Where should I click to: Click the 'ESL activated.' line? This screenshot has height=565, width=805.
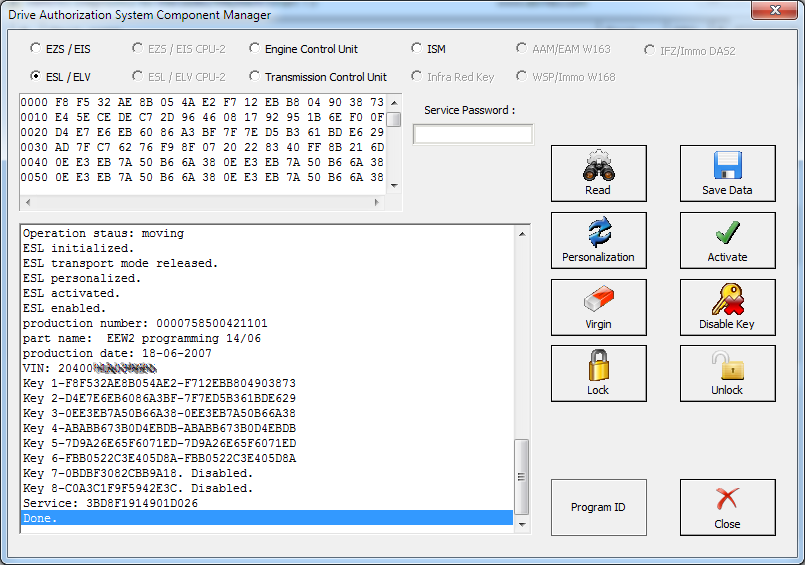71,293
